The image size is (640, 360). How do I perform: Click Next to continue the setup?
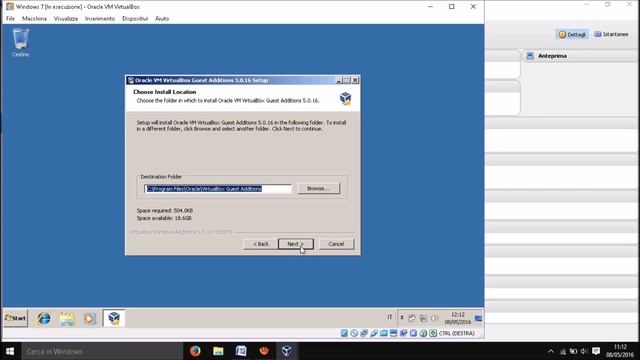(296, 244)
